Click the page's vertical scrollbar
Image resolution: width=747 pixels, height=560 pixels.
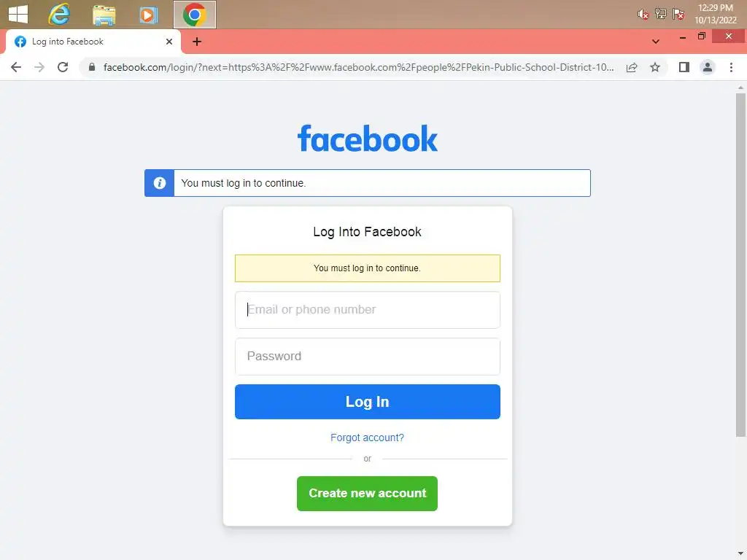(x=740, y=265)
